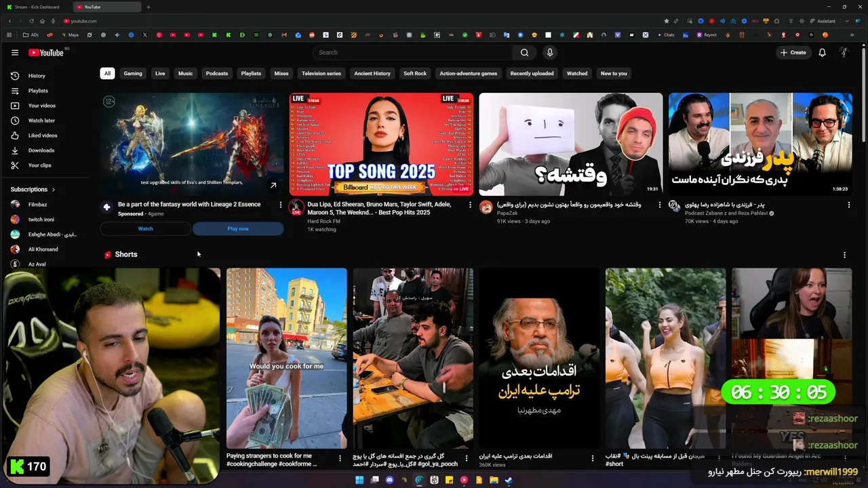The height and width of the screenshot is (488, 868).
Task: Select the Television series chip
Action: click(x=321, y=73)
